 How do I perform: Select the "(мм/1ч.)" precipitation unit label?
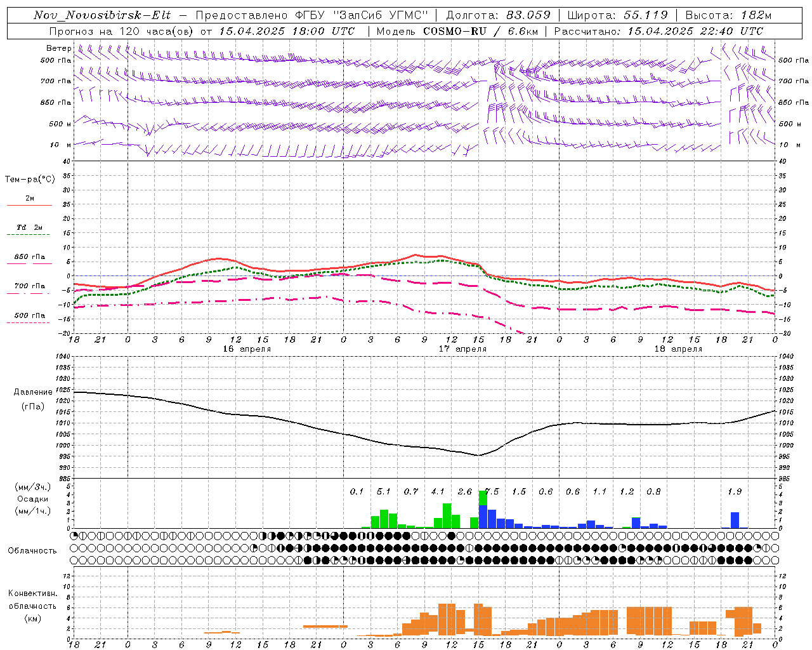pyautogui.click(x=32, y=511)
